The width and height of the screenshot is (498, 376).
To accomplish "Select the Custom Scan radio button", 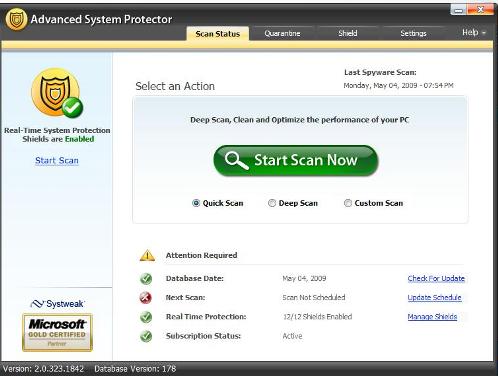I will pyautogui.click(x=348, y=203).
